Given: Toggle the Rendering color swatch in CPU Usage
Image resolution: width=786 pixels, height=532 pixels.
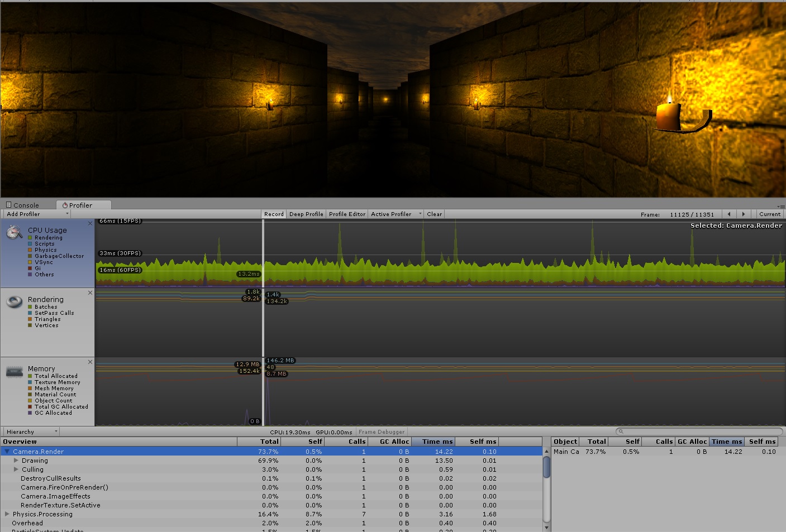Looking at the screenshot, I should tap(30, 238).
